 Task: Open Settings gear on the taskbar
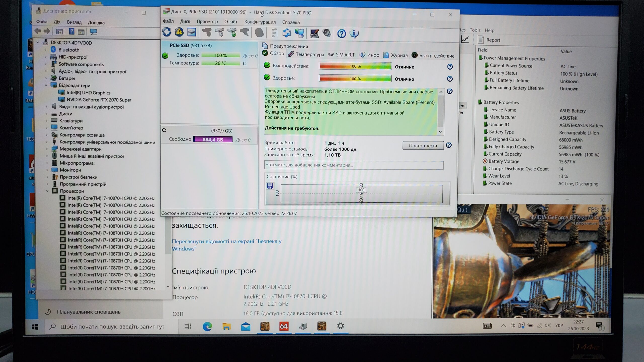340,326
